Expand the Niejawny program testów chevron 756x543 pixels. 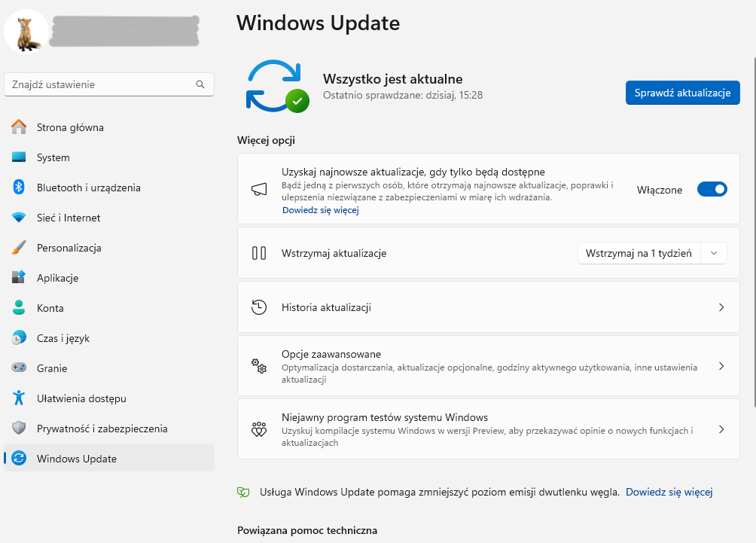(721, 429)
